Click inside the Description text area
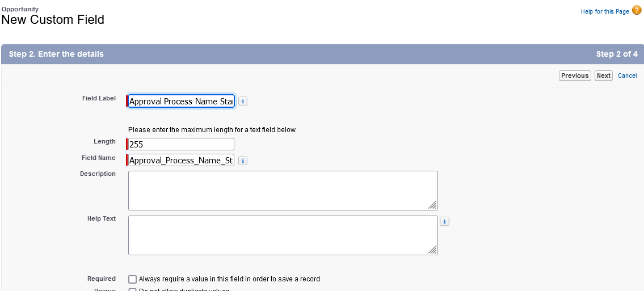Screen dimensions: 644x291 [x=283, y=190]
